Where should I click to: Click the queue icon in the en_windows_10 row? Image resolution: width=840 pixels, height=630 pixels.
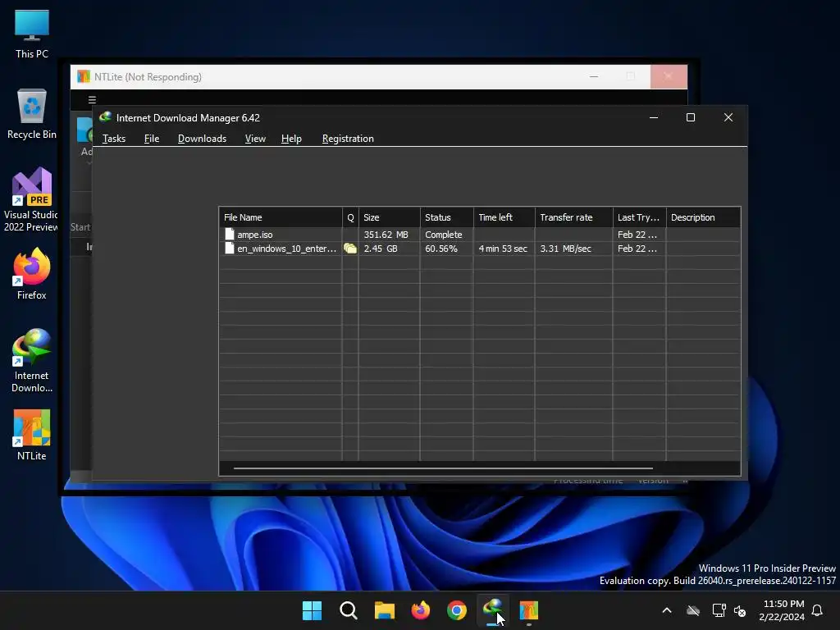coord(350,248)
